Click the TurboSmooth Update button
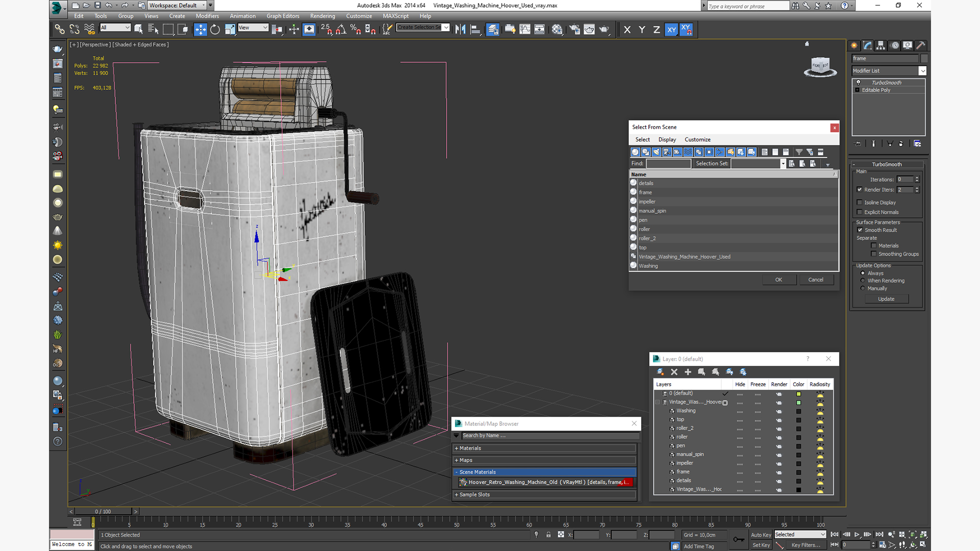Viewport: 980px width, 551px height. click(x=886, y=299)
